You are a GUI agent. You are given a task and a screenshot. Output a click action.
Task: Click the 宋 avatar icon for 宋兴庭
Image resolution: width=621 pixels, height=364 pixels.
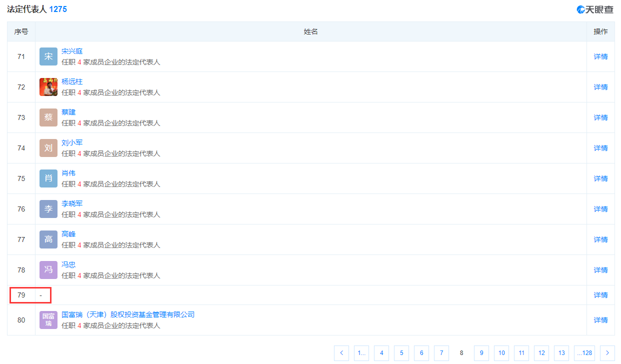pyautogui.click(x=48, y=56)
